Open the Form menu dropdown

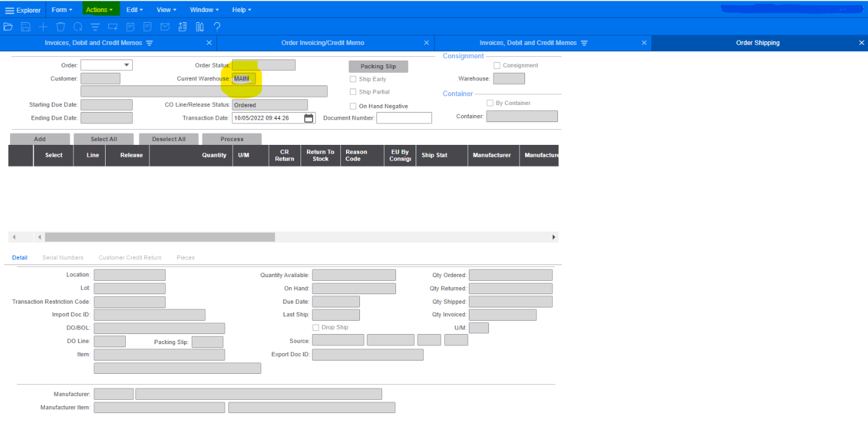pyautogui.click(x=62, y=10)
